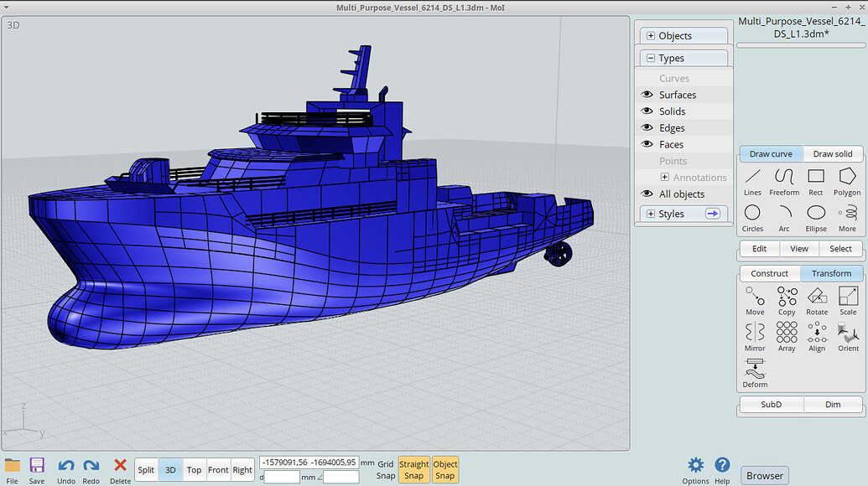Click the angle input field
Viewport: 868px width, 486px height.
coord(341,477)
